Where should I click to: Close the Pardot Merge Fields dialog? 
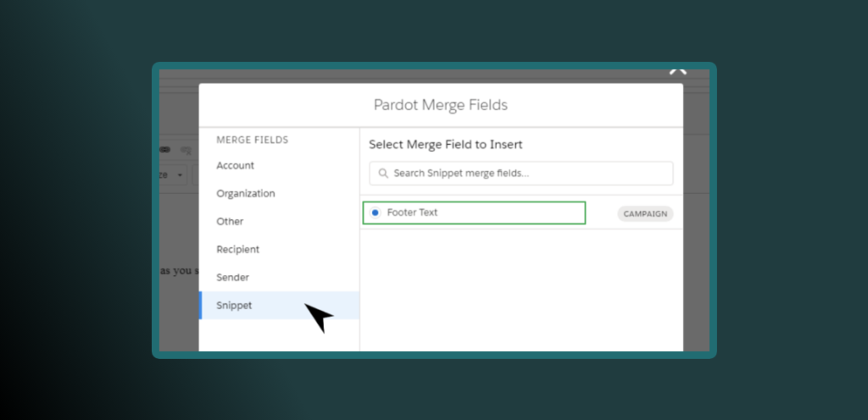click(676, 71)
